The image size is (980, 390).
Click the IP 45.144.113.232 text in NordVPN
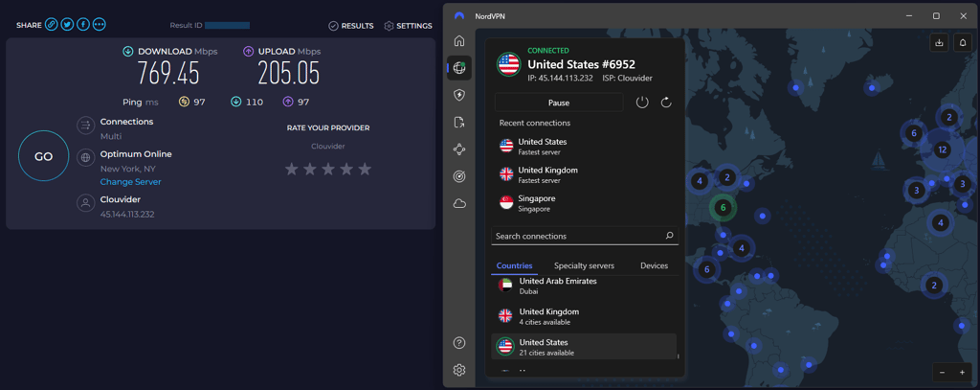point(559,79)
